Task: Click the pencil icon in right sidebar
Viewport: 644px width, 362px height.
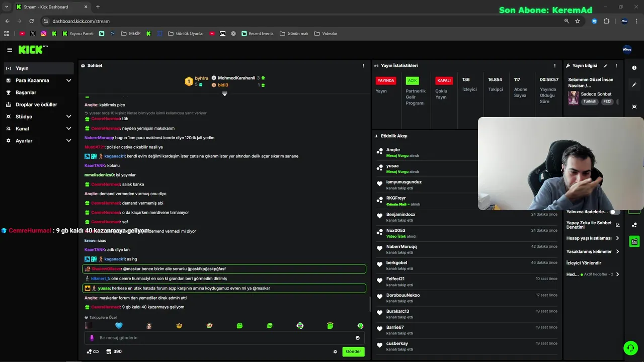Action: (634, 85)
